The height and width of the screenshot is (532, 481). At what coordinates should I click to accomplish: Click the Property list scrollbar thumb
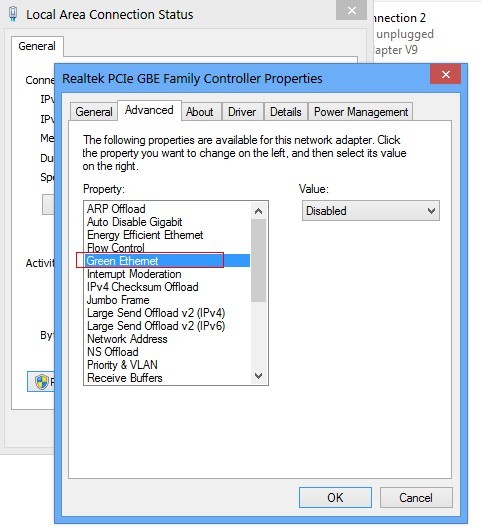258,261
